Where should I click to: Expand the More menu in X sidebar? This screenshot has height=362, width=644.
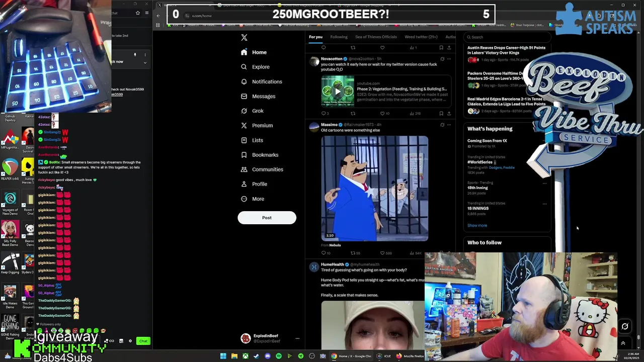pyautogui.click(x=253, y=199)
